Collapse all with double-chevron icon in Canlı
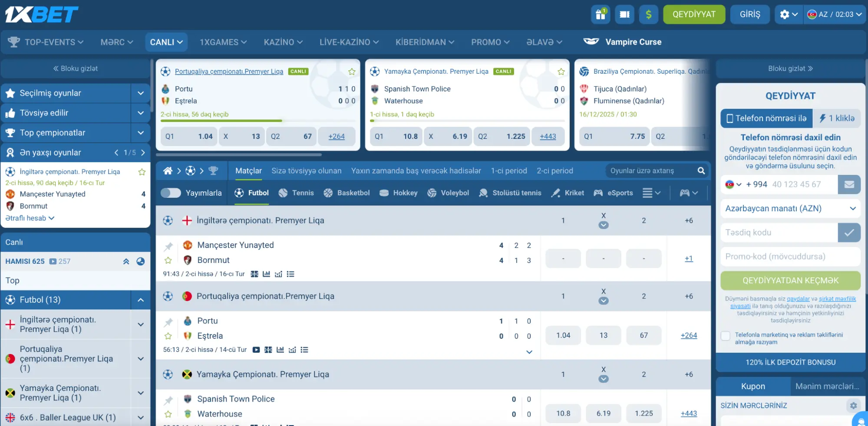The image size is (868, 426). pyautogui.click(x=126, y=261)
